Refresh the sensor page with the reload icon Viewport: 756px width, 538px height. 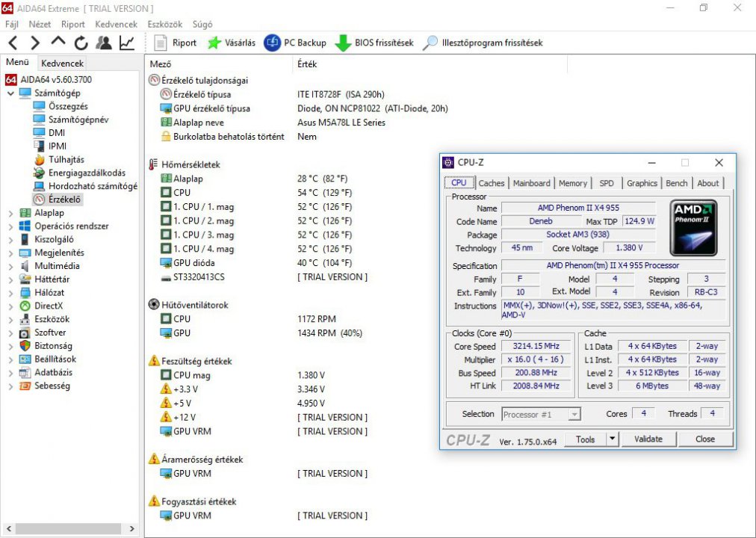tap(81, 43)
